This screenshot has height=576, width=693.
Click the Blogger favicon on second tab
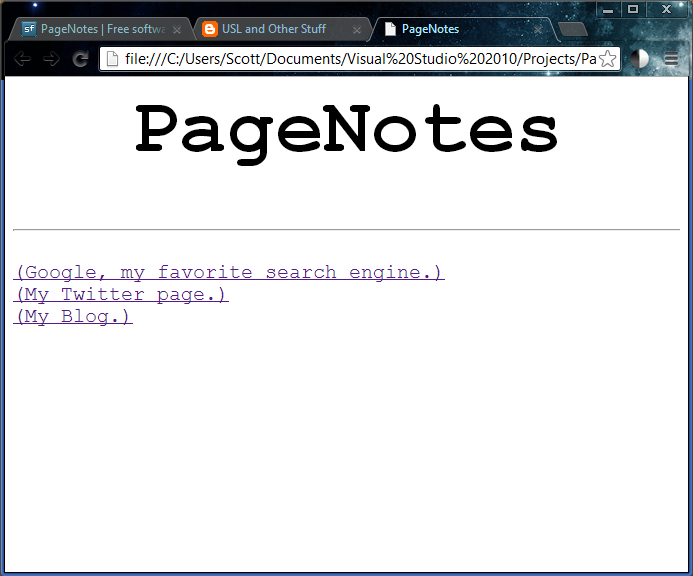tap(210, 29)
